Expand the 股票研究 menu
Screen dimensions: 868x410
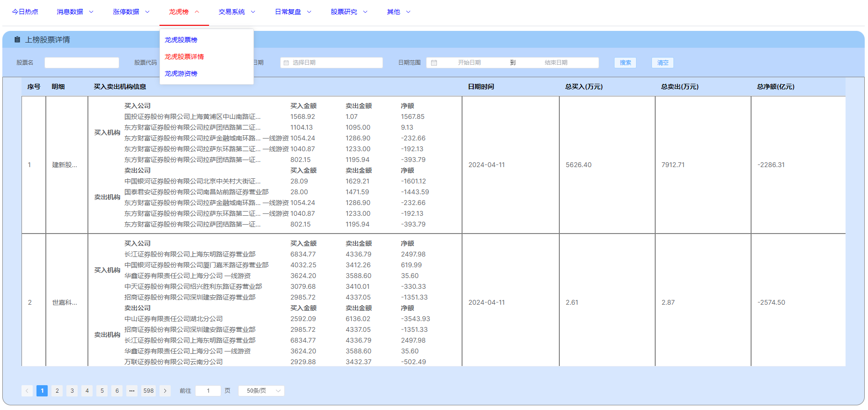(349, 12)
